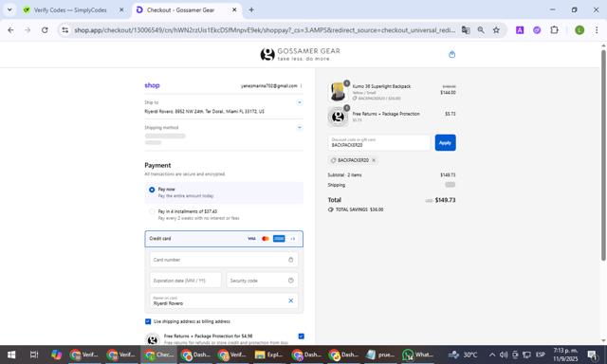Open Chrome three-dot menu
Image resolution: width=607 pixels, height=364 pixels.
[x=597, y=29]
